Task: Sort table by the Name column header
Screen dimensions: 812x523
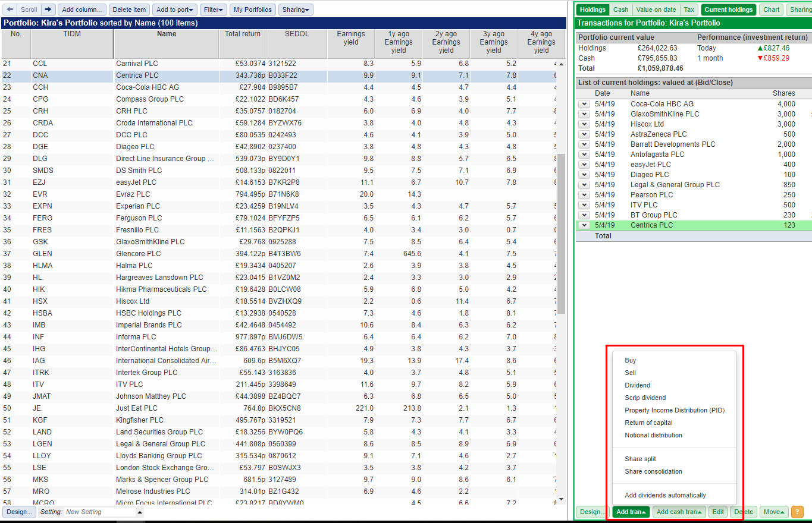Action: click(167, 43)
